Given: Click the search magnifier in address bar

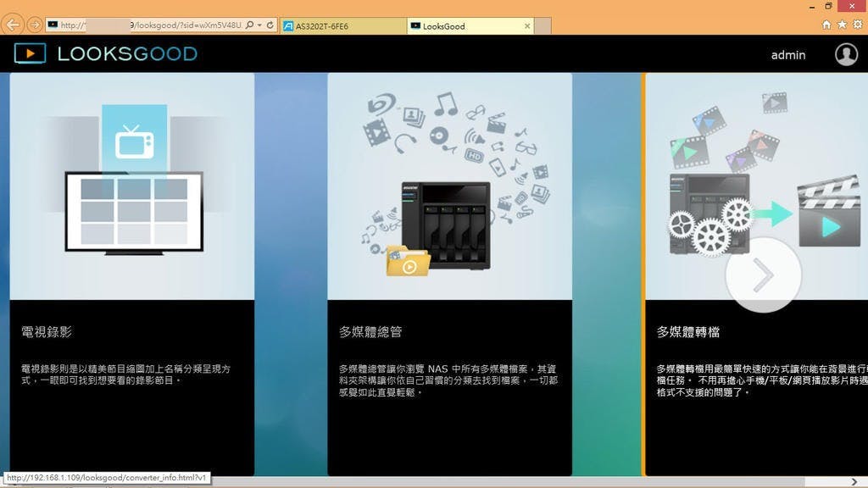Looking at the screenshot, I should pos(250,25).
